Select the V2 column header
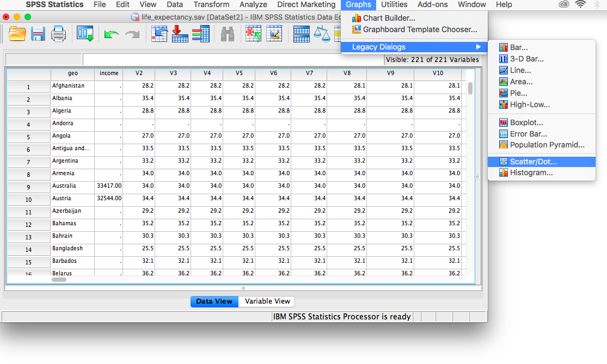 click(x=139, y=73)
